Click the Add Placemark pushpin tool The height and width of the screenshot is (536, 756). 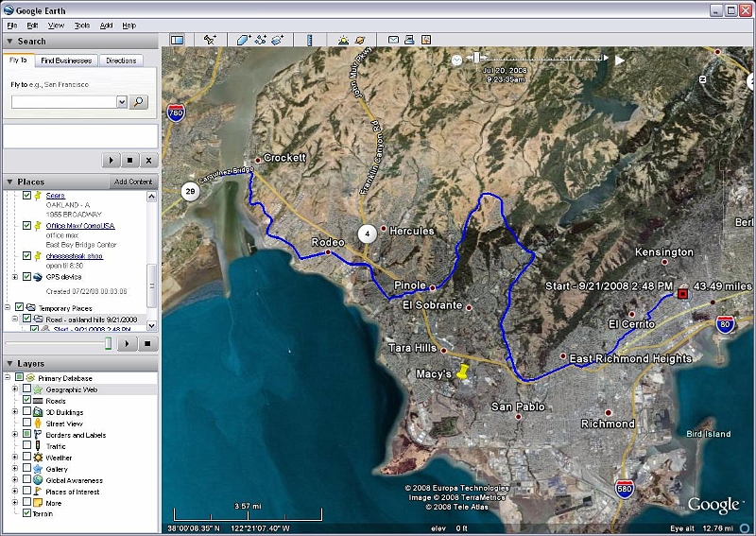coord(210,40)
